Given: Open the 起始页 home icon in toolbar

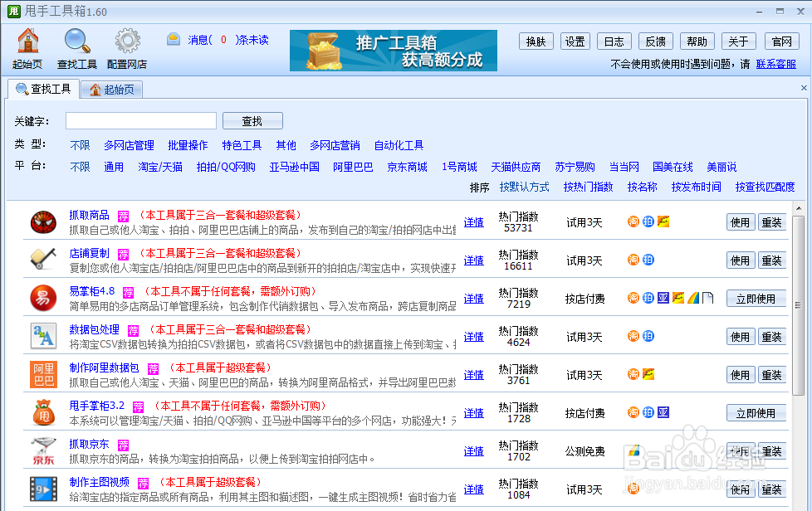Looking at the screenshot, I should (x=28, y=41).
